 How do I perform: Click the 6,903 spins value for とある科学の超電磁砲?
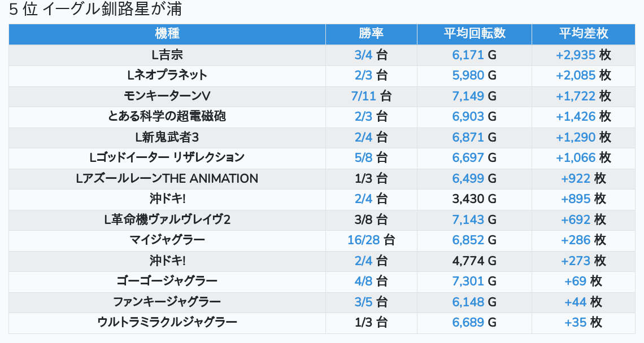pos(468,116)
